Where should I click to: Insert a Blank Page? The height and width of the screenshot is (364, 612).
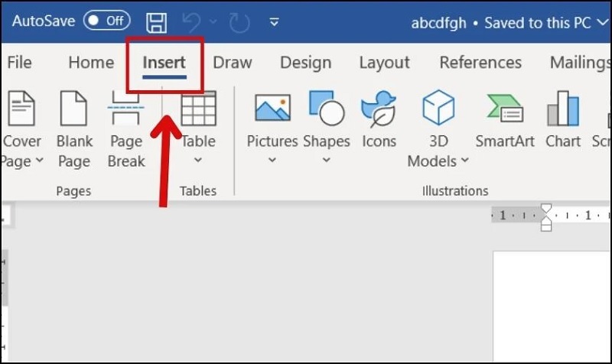74,127
